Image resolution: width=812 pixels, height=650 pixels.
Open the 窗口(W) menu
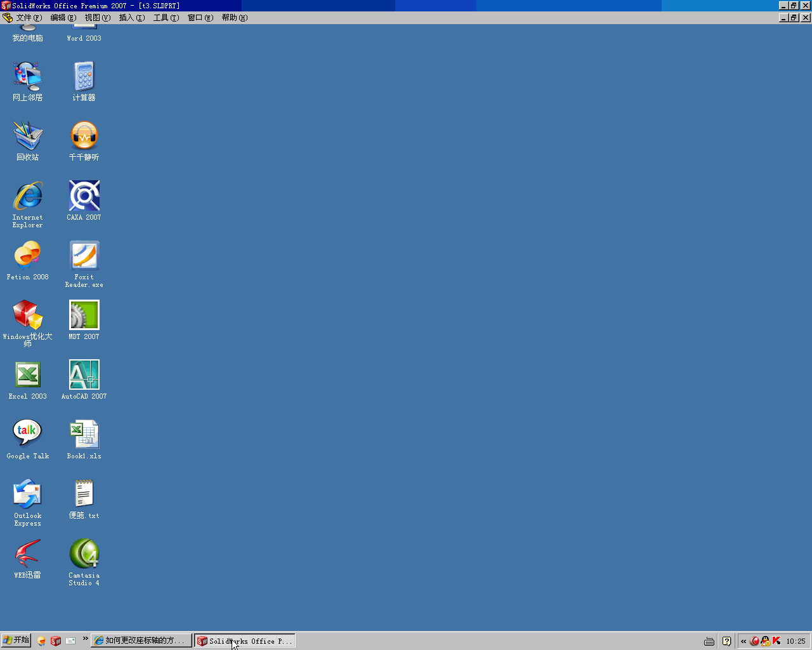tap(200, 18)
